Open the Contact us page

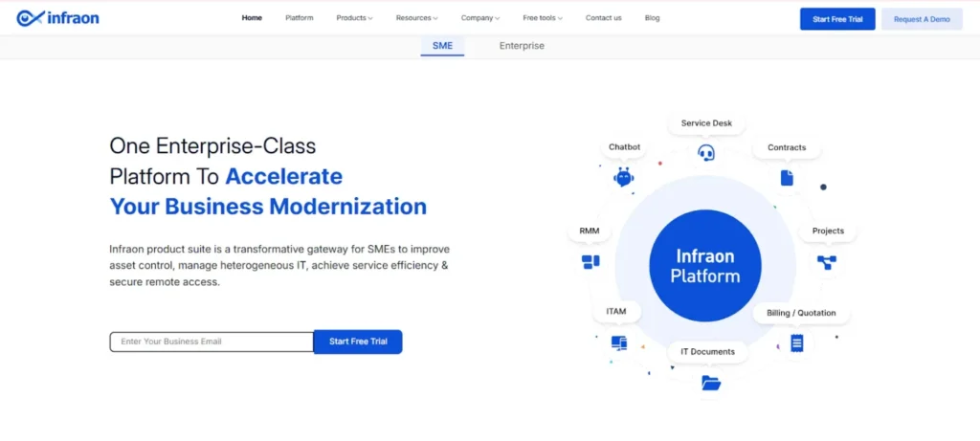click(604, 18)
